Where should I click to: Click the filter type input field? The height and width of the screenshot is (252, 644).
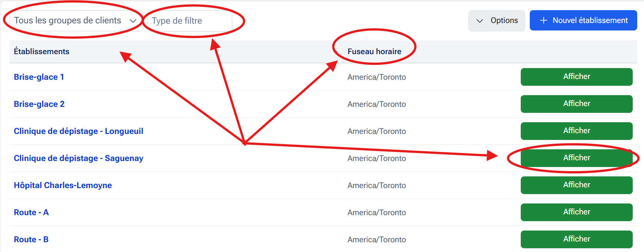190,21
